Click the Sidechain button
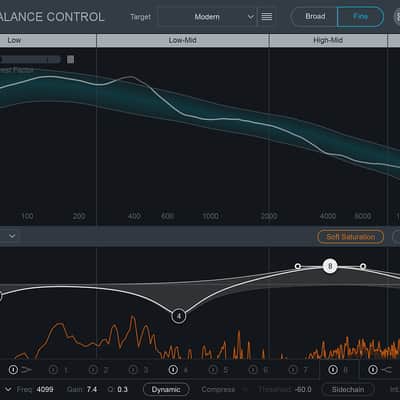400x400 pixels. [x=348, y=389]
